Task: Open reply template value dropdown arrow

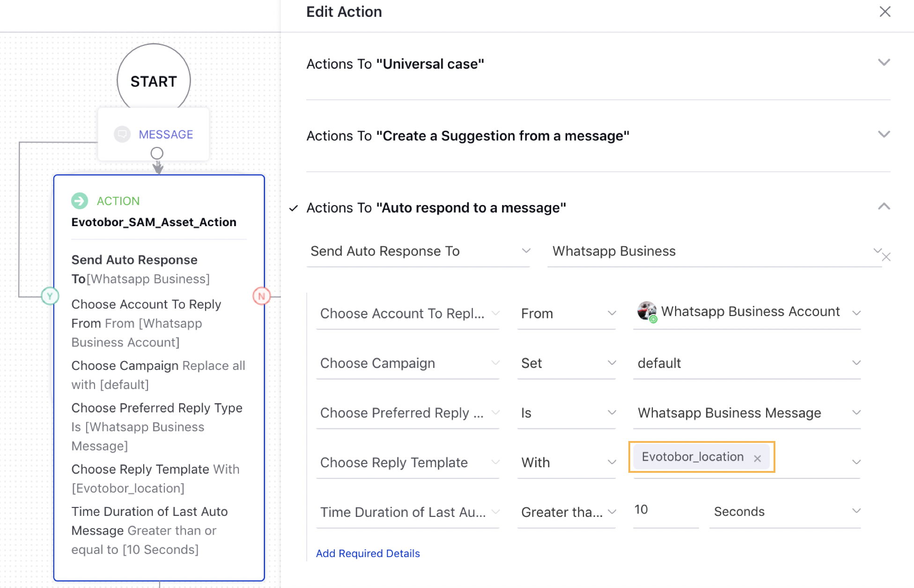Action: [856, 462]
